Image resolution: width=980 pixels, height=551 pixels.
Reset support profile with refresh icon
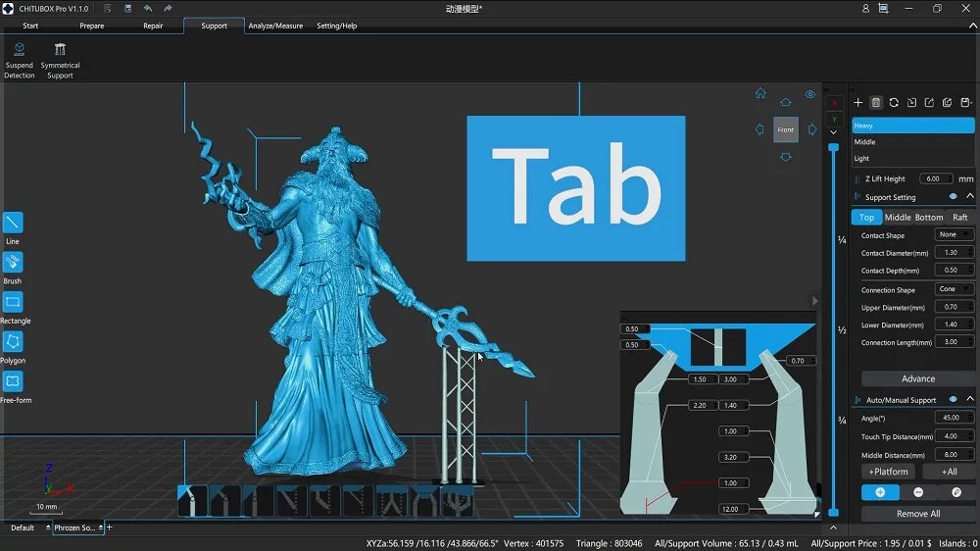pyautogui.click(x=894, y=103)
